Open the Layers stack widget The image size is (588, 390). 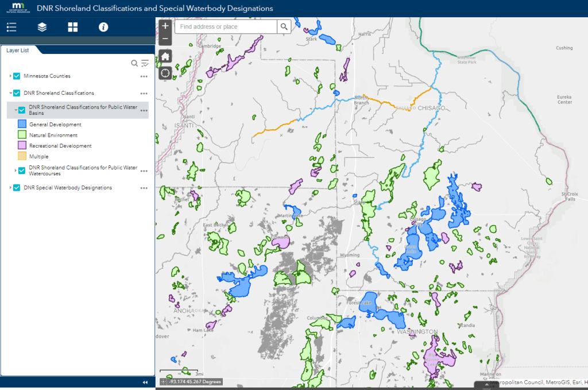tap(42, 27)
